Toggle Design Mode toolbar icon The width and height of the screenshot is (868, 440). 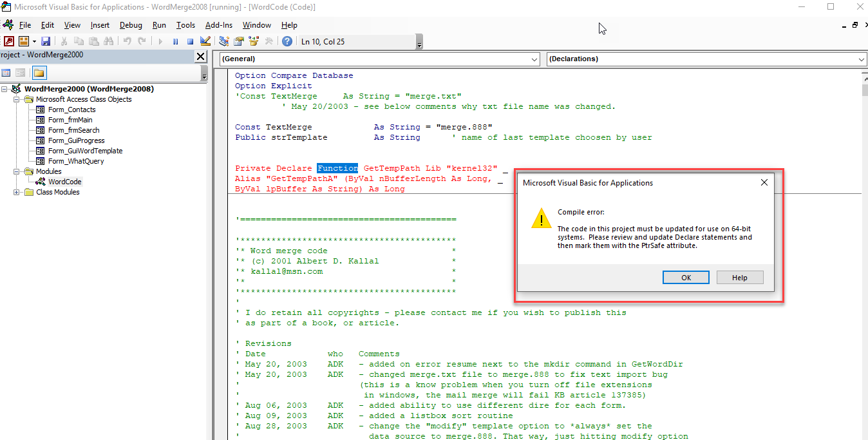click(205, 41)
